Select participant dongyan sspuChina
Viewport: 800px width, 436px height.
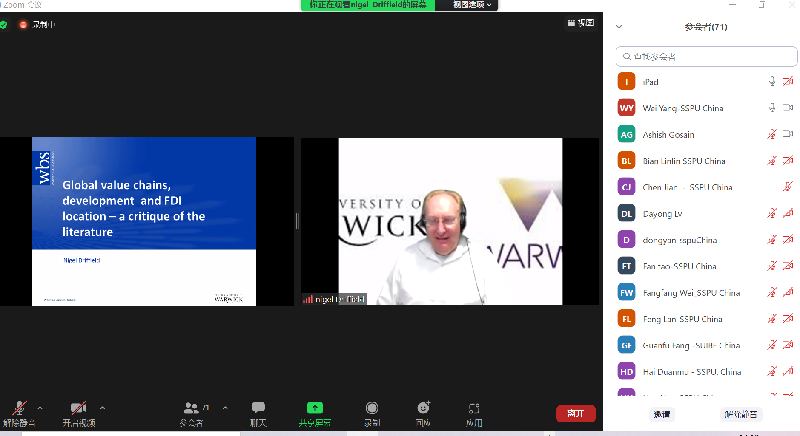pos(706,240)
